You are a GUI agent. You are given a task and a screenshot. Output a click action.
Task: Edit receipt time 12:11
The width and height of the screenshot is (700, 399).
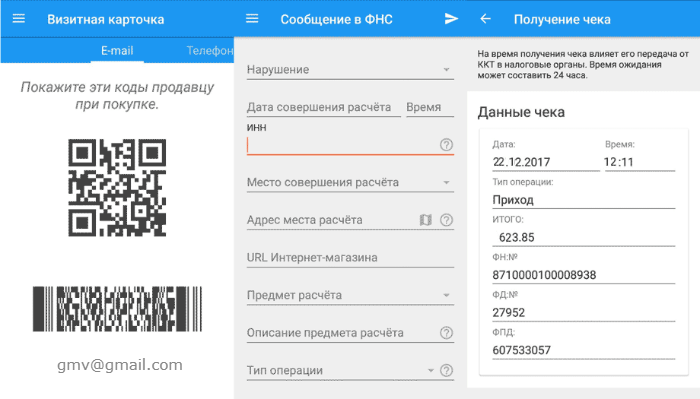[x=640, y=162]
